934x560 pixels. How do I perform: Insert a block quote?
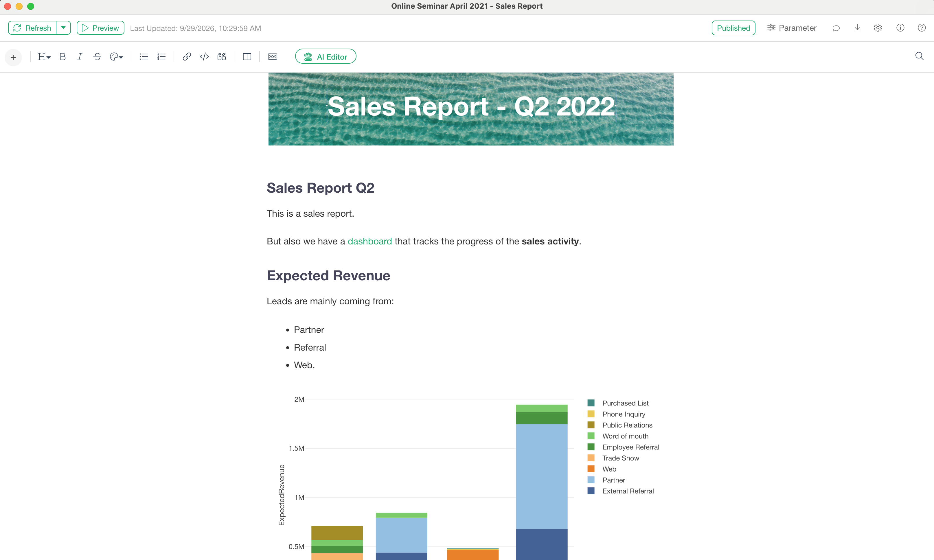[222, 57]
